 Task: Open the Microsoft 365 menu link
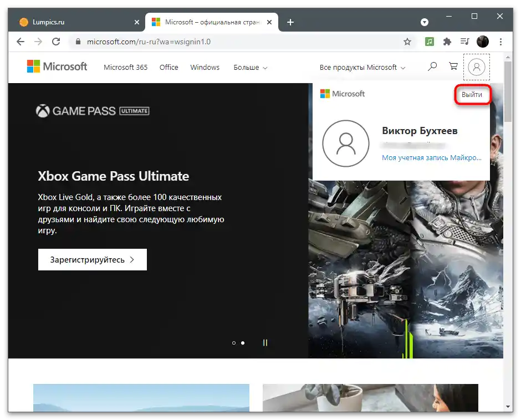125,68
